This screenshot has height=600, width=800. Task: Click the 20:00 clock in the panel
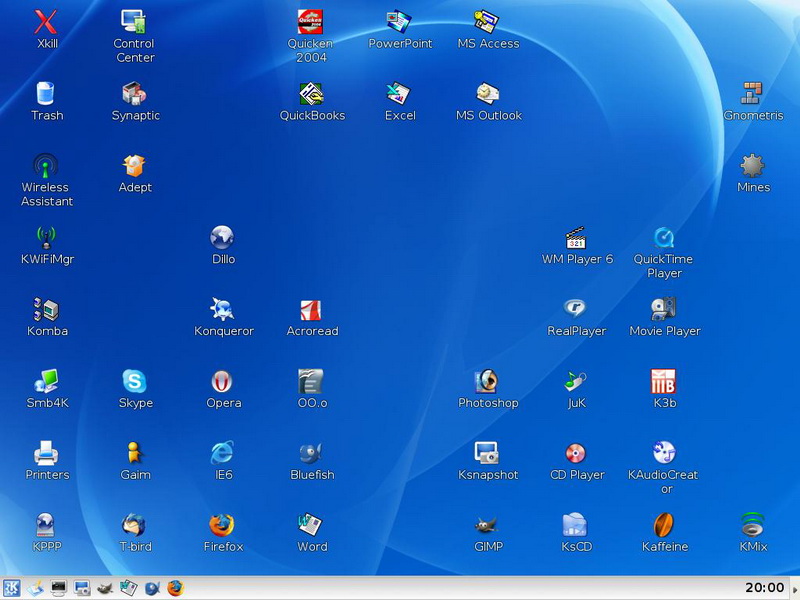coord(764,588)
